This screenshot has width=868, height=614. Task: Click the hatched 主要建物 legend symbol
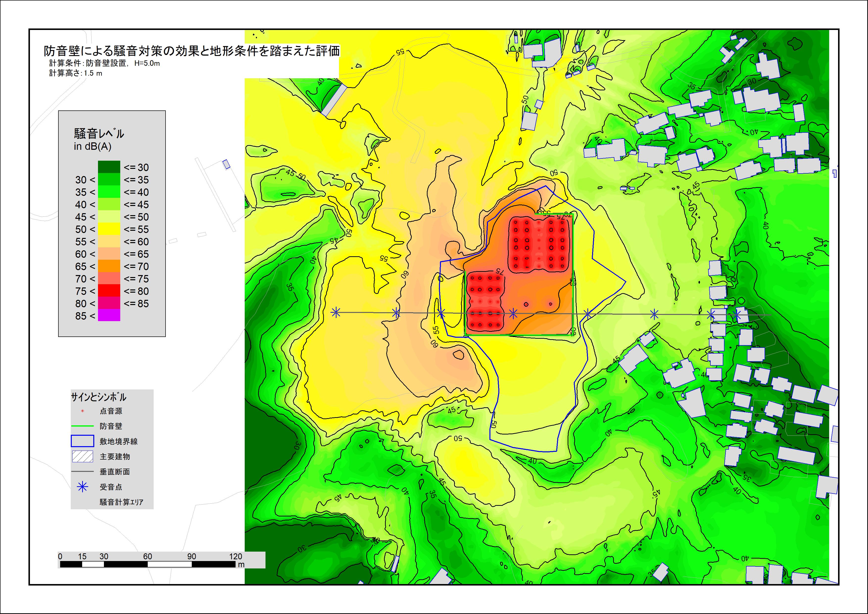tap(82, 457)
